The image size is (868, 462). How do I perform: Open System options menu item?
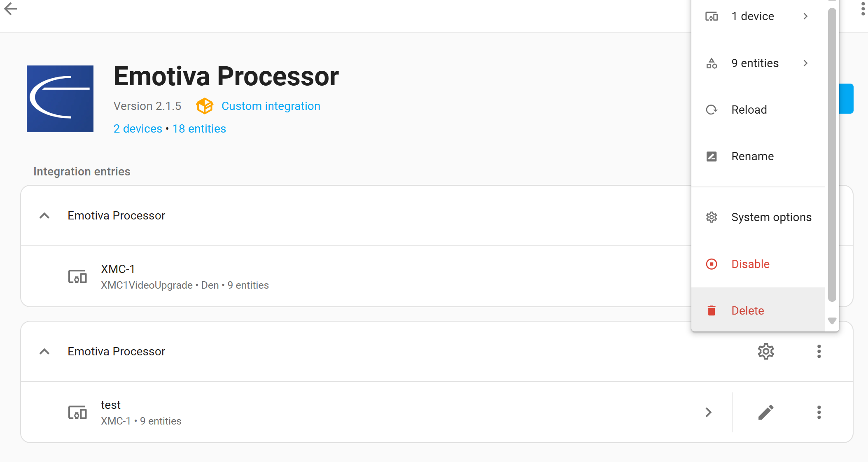pos(771,217)
